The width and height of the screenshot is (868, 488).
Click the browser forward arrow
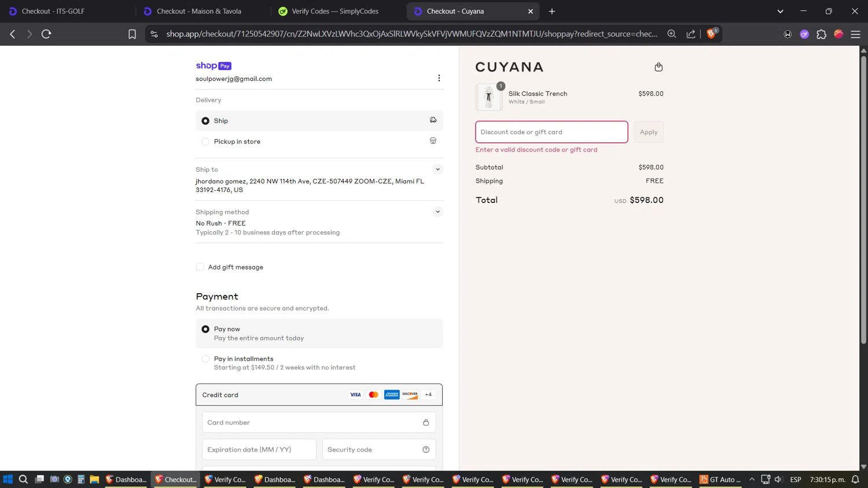pyautogui.click(x=30, y=34)
